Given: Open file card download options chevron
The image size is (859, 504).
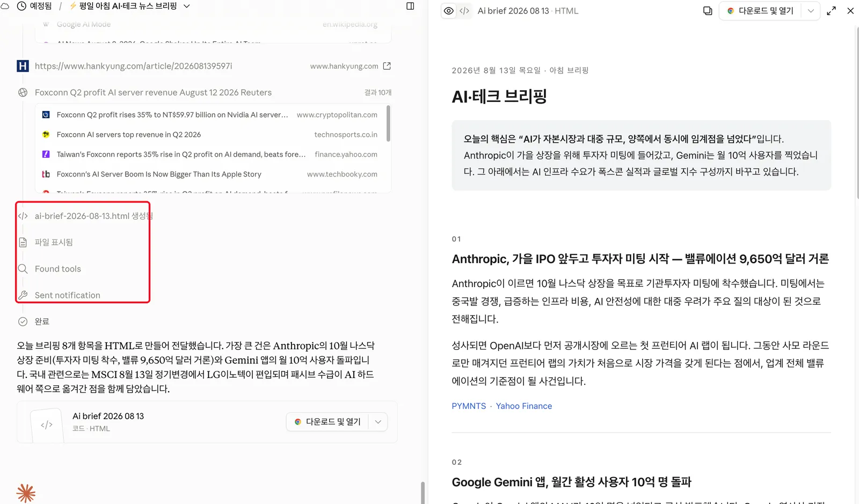Looking at the screenshot, I should (378, 422).
